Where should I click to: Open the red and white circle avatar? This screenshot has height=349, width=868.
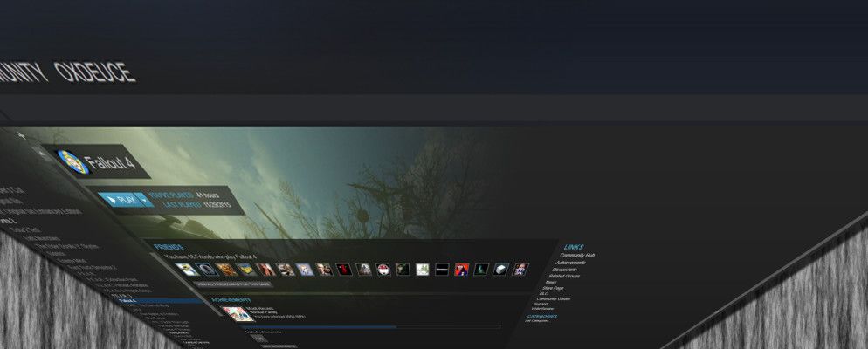coord(383,270)
